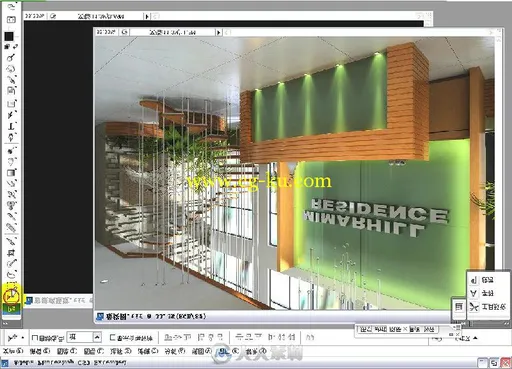Select the History Brush tool

click(x=12, y=195)
